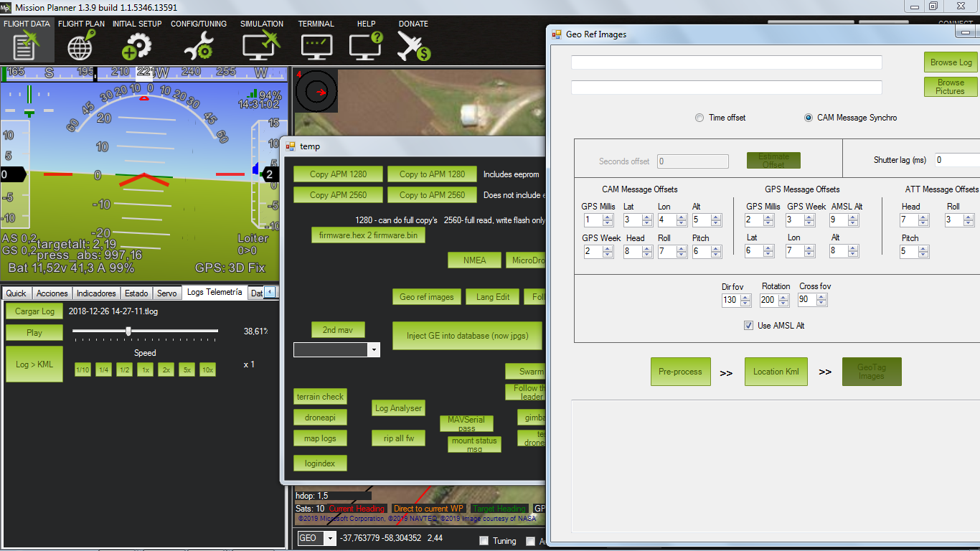The image size is (980, 551).
Task: Click the Donate airplane icon
Action: [413, 46]
